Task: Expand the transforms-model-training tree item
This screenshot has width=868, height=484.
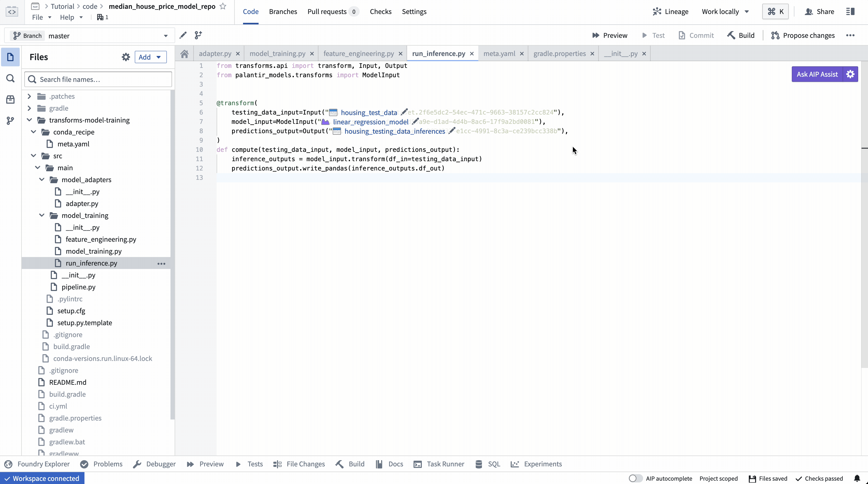Action: point(29,120)
